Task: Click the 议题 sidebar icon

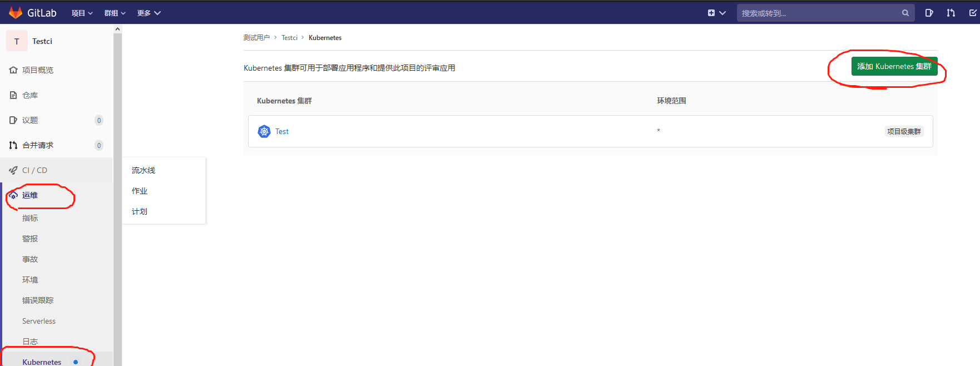Action: [13, 120]
